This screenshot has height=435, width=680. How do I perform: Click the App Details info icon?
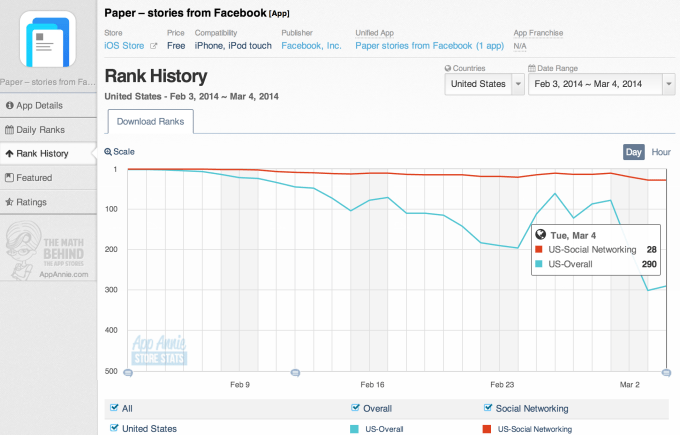(x=10, y=105)
